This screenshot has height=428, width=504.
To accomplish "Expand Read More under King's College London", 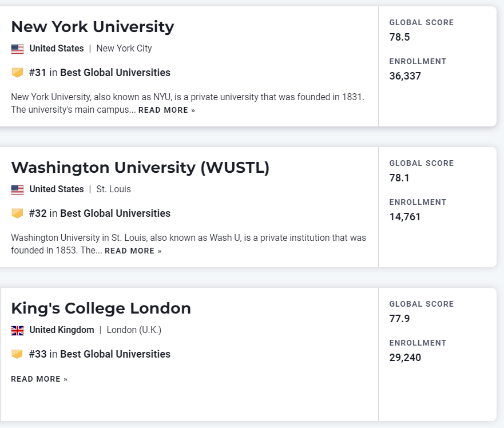I will pos(39,379).
